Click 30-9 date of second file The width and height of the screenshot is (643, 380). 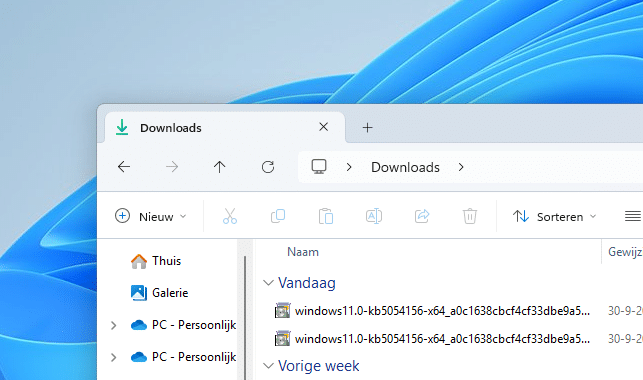coord(625,339)
